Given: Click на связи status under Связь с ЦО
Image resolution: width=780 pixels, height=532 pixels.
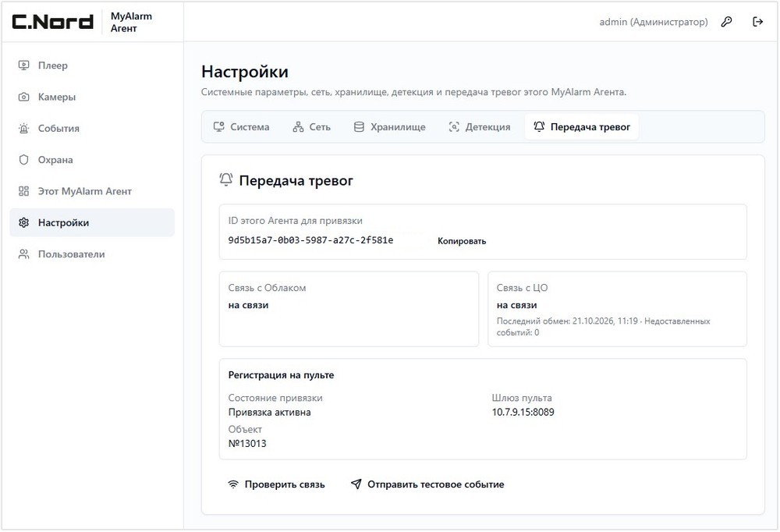Looking at the screenshot, I should tap(517, 305).
